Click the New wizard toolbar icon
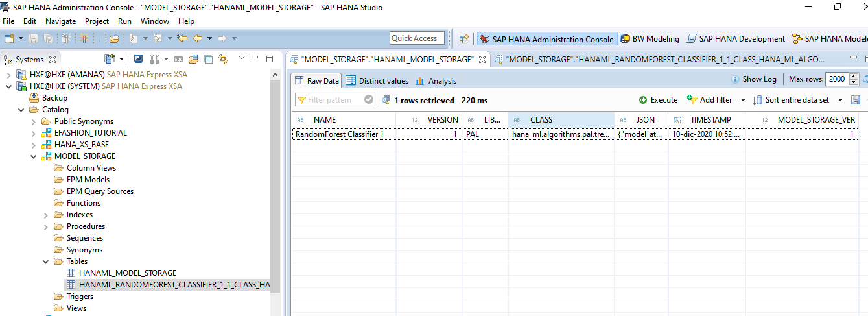 click(x=9, y=39)
